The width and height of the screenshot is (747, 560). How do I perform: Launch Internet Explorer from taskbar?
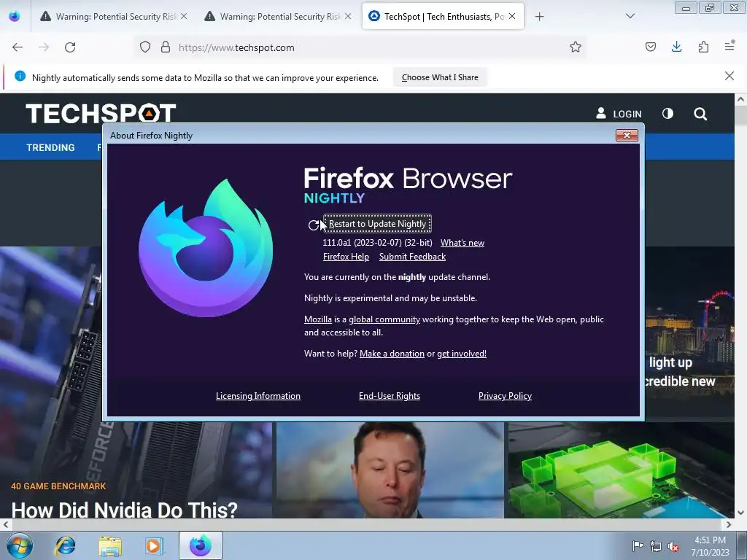click(65, 545)
